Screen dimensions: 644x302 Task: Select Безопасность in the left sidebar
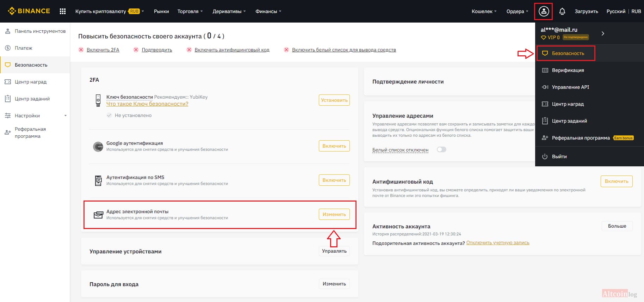pos(35,65)
